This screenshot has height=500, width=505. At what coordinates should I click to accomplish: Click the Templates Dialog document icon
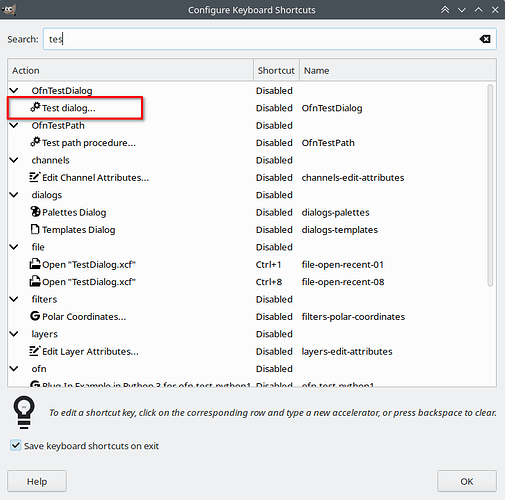point(35,229)
